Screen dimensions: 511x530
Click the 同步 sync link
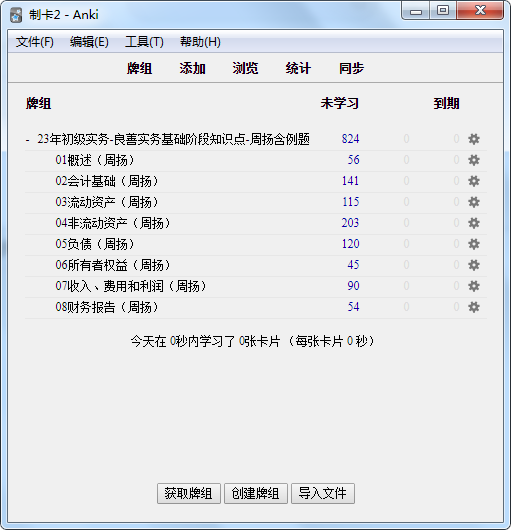pyautogui.click(x=351, y=68)
